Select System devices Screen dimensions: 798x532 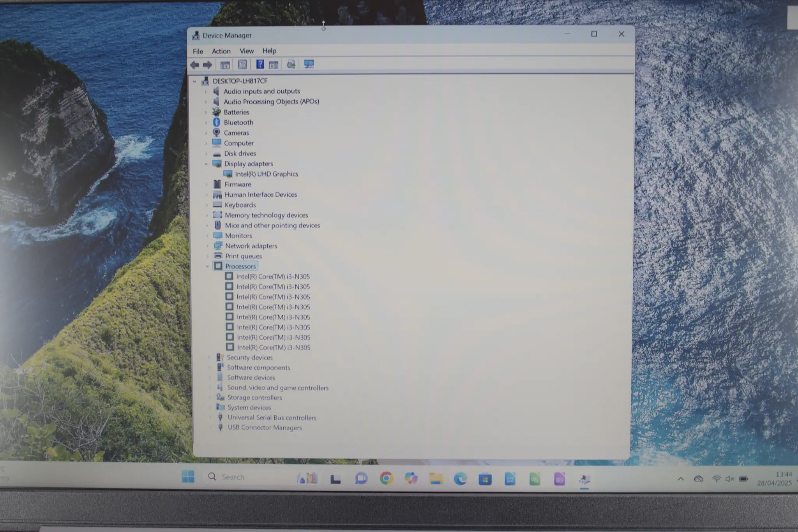249,408
